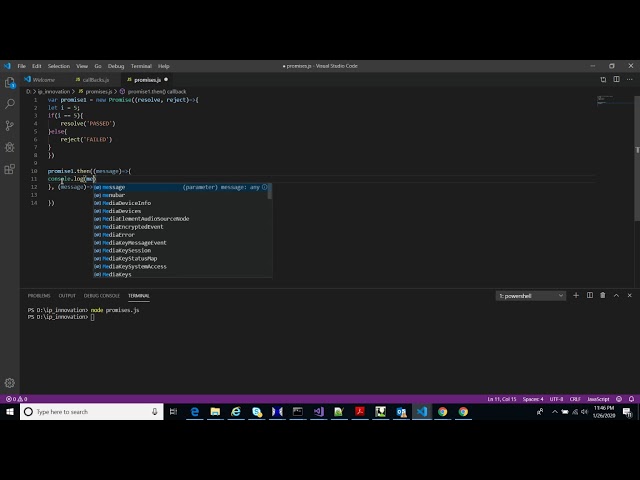Click microphone icon in taskbar search
Image resolution: width=640 pixels, height=480 pixels.
tap(155, 411)
